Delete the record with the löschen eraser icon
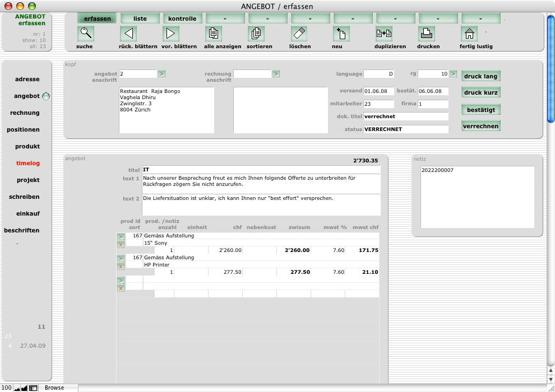This screenshot has height=392, width=555. 299,34
